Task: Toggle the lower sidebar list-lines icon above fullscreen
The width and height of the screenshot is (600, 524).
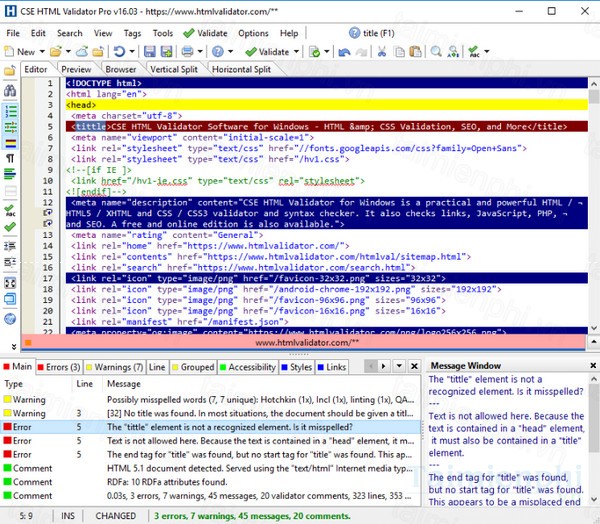Action: click(10, 262)
